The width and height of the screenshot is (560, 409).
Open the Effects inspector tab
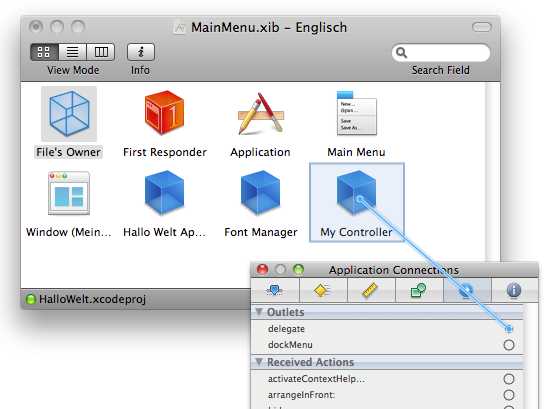pyautogui.click(x=323, y=290)
